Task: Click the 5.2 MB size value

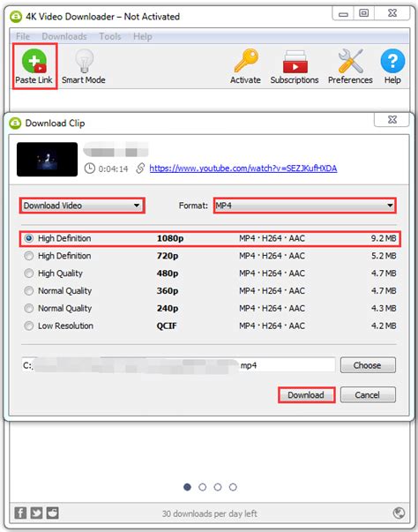Action: [384, 256]
